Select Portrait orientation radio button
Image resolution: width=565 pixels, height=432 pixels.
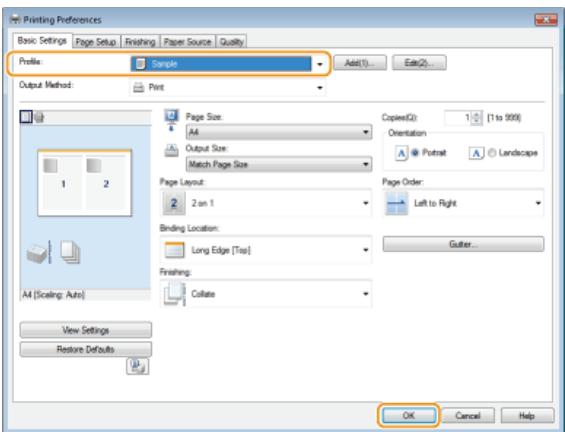415,153
